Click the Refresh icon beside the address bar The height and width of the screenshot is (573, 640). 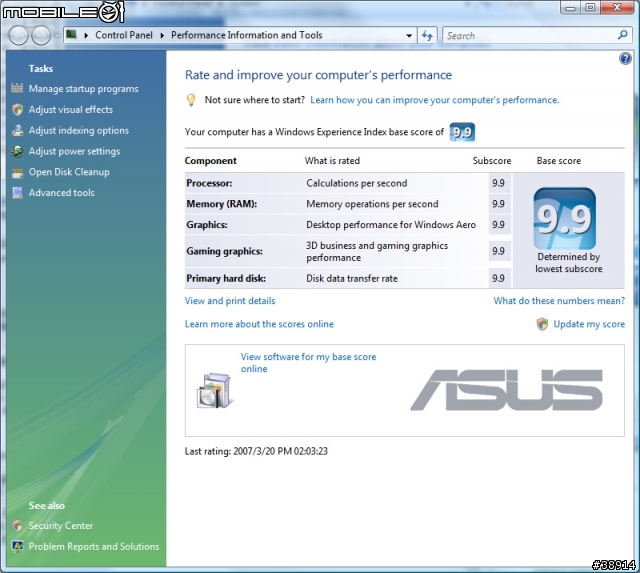[428, 35]
